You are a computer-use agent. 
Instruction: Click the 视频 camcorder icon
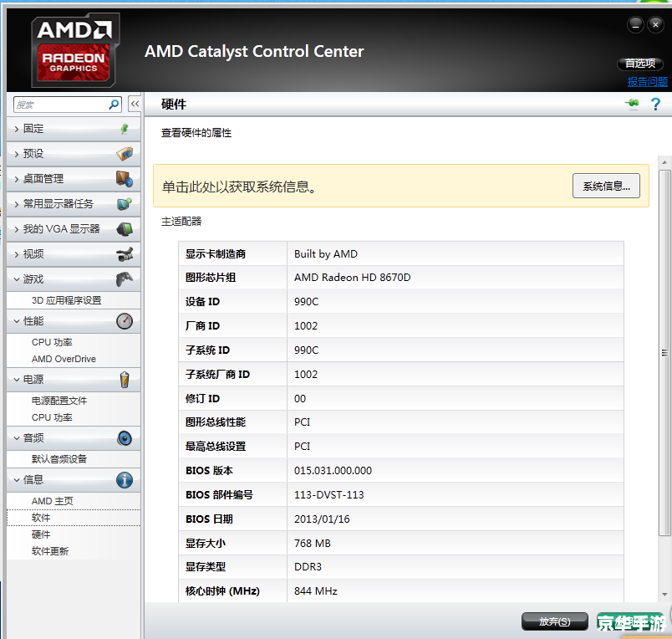pos(125,254)
